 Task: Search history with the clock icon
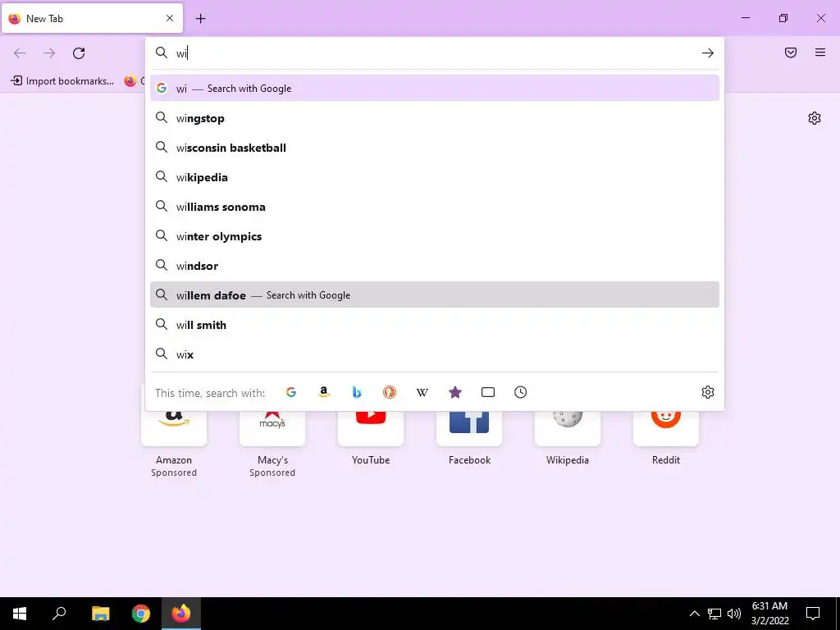point(521,392)
